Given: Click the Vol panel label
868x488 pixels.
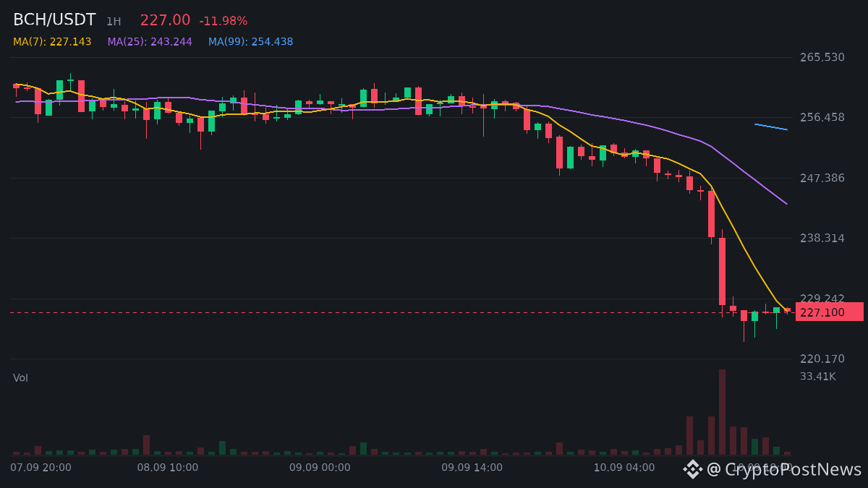Looking at the screenshot, I should 20,377.
